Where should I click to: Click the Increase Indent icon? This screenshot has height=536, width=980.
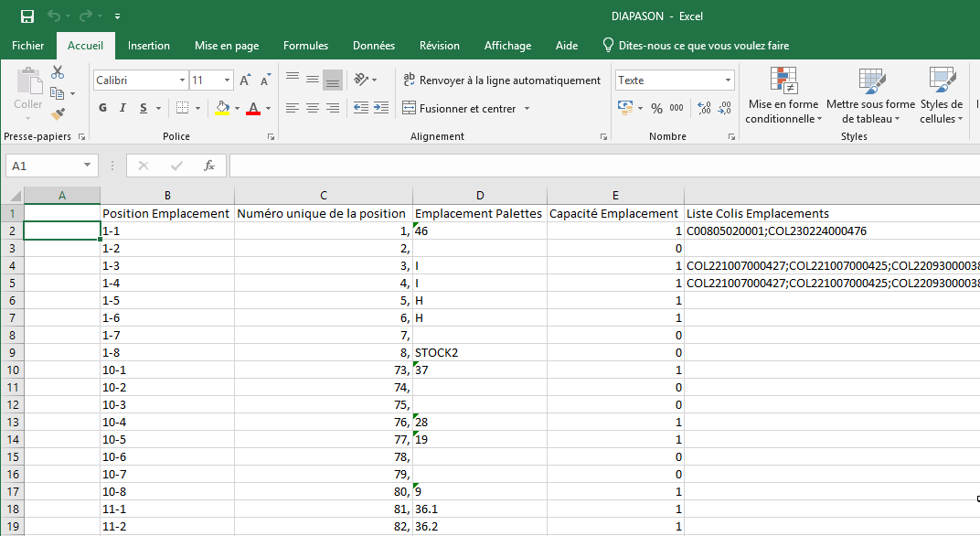coord(381,108)
